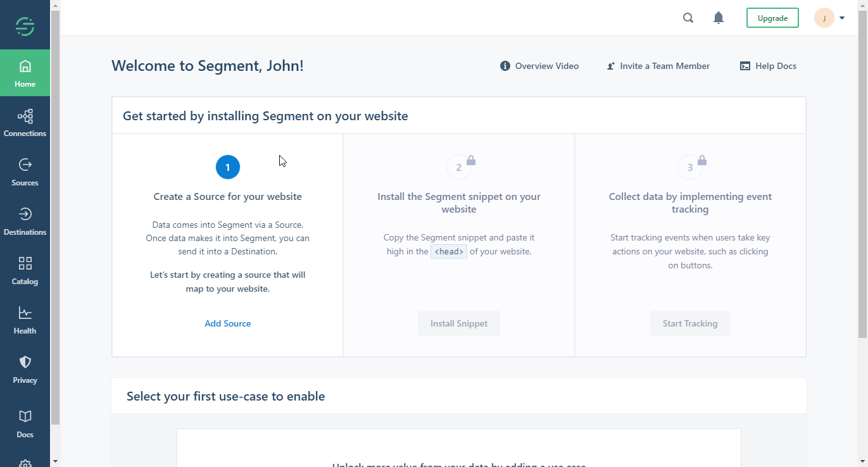Screen dimensions: 868x467
Task: Open the settings gear at sidebar bottom
Action: tap(25, 463)
